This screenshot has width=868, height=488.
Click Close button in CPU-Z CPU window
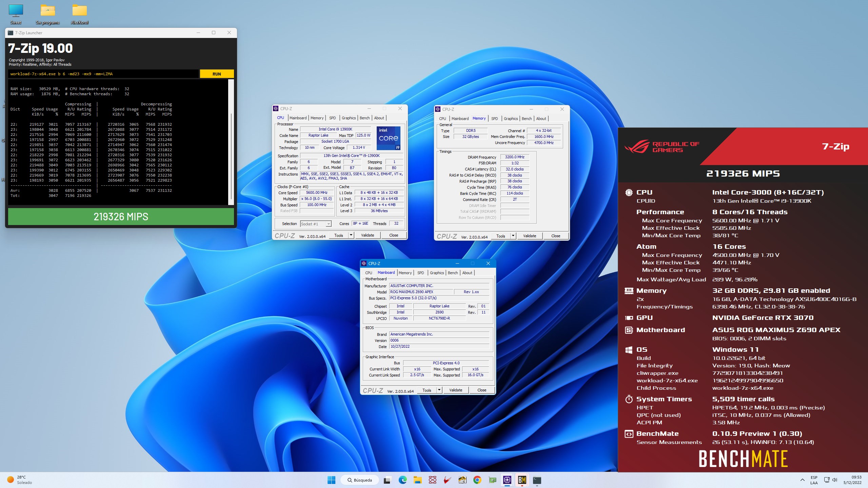(393, 235)
